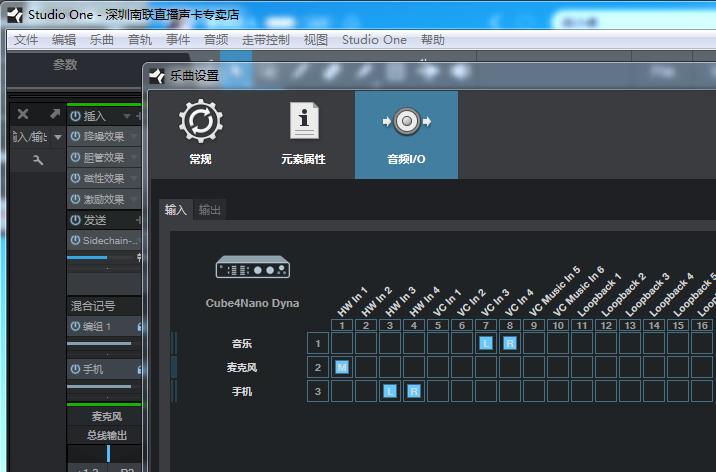Viewport: 716px width, 472px height.
Task: Unassign 手机 left channel at HW In 3
Action: [x=390, y=391]
